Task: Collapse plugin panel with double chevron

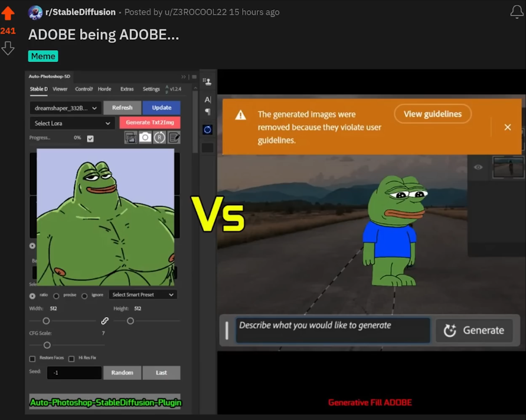Action: (x=184, y=77)
